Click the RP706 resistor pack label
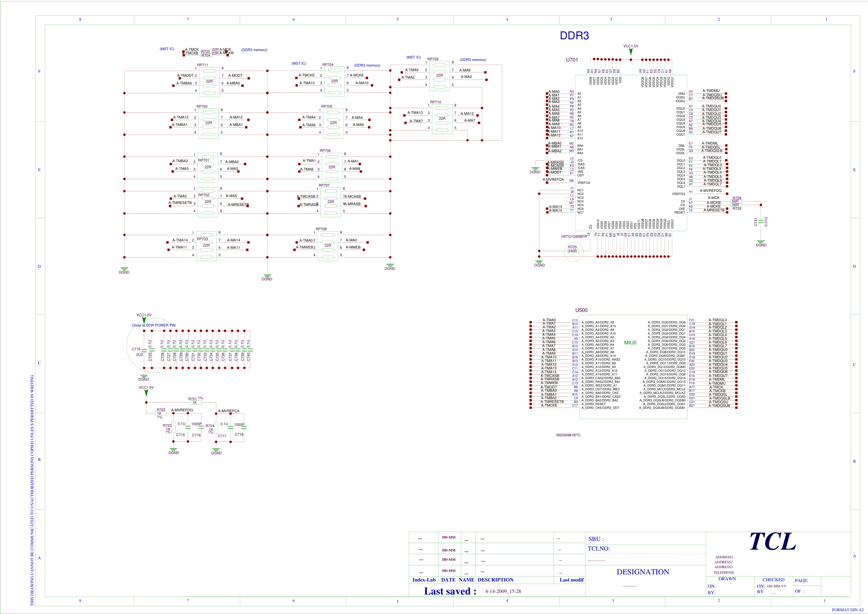This screenshot has width=868, height=614. click(x=325, y=151)
